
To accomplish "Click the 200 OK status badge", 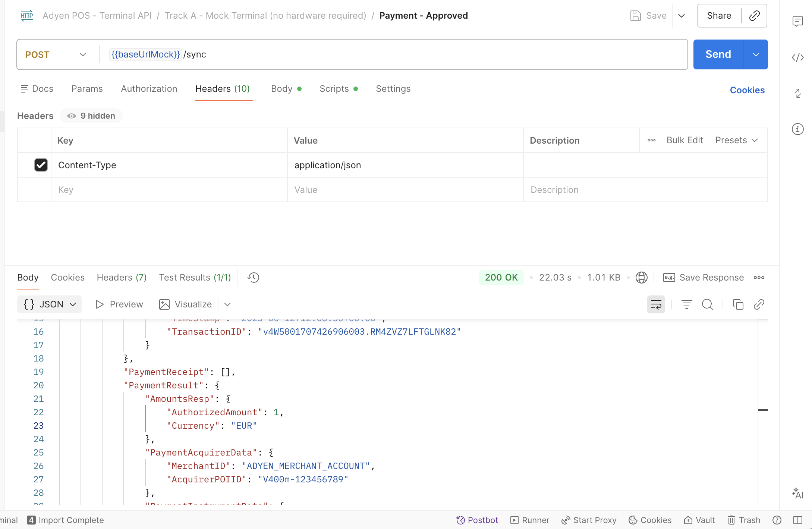I will (x=501, y=278).
